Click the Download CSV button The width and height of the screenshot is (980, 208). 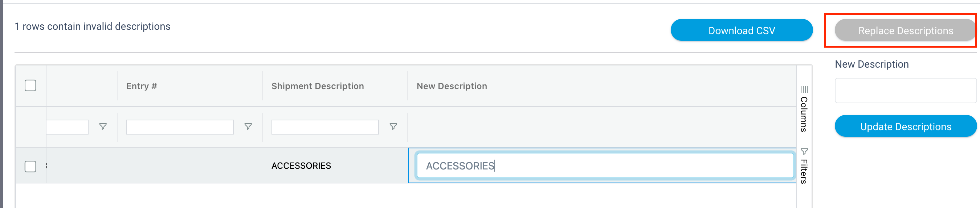coord(742,30)
